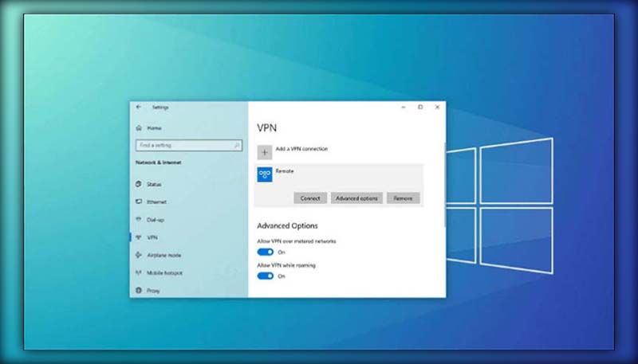Open the Dial-up settings page
The image size is (638, 364).
click(x=156, y=220)
